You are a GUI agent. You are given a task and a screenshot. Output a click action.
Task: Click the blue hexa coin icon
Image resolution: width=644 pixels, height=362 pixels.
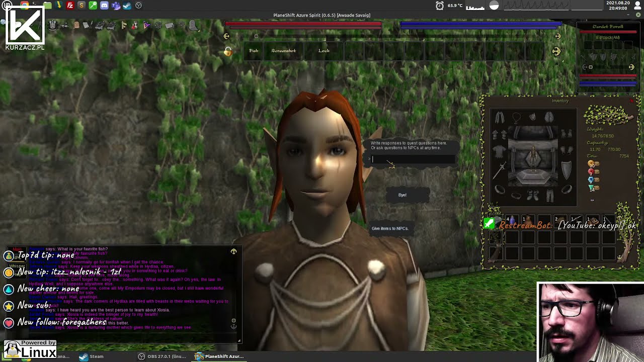click(x=591, y=179)
